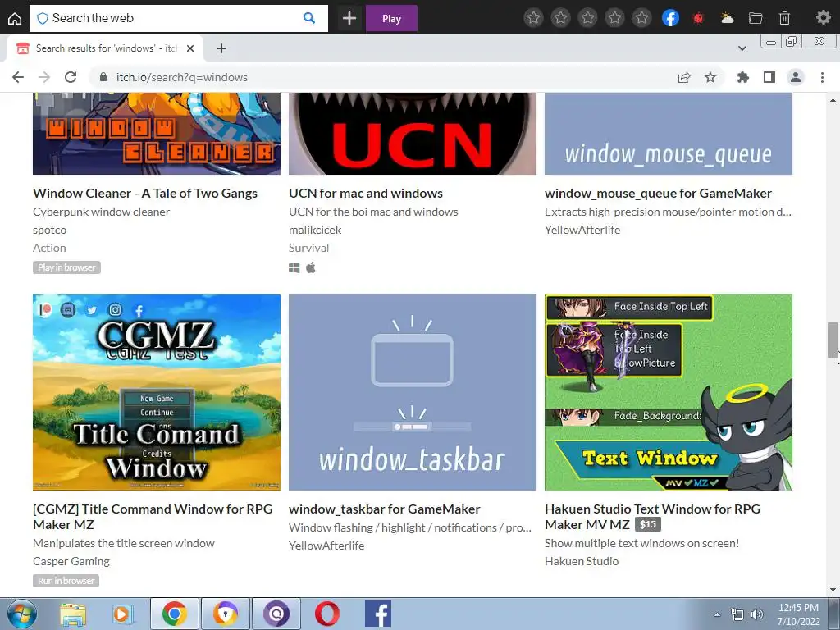The height and width of the screenshot is (630, 840).
Task: Visit YellowAfterlife under window_mouse_queue
Action: click(582, 230)
